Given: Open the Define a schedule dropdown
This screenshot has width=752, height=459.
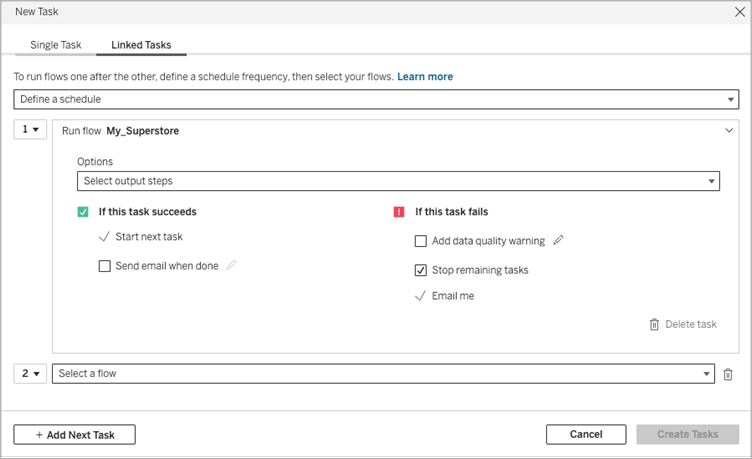Looking at the screenshot, I should (376, 99).
